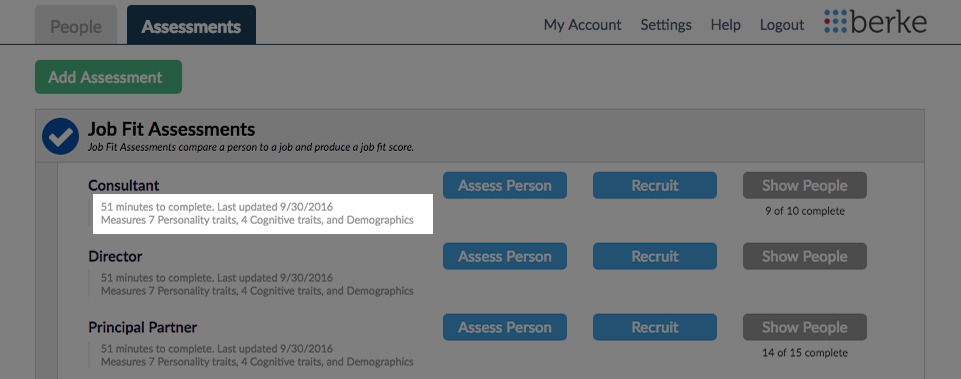Screen dimensions: 961x379
Task: Show People for Director
Action: click(805, 256)
